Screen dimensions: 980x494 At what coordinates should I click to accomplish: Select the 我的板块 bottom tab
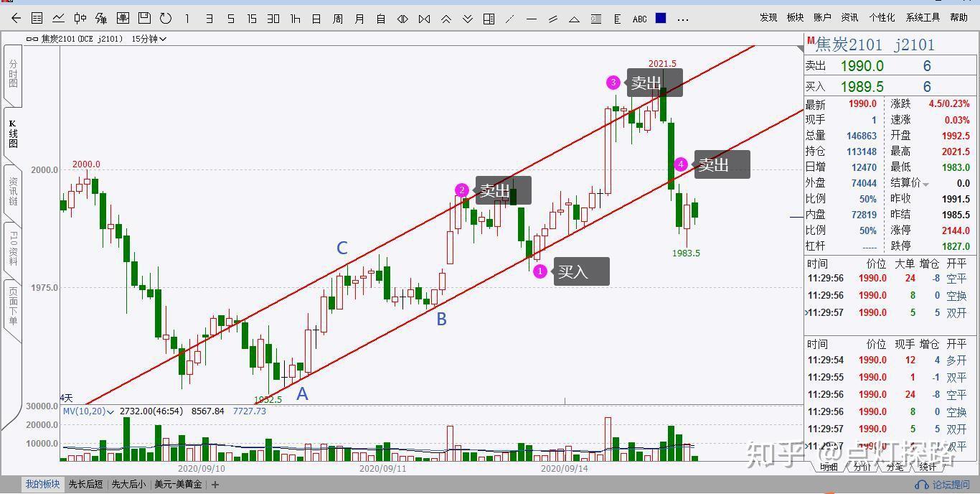pyautogui.click(x=43, y=485)
